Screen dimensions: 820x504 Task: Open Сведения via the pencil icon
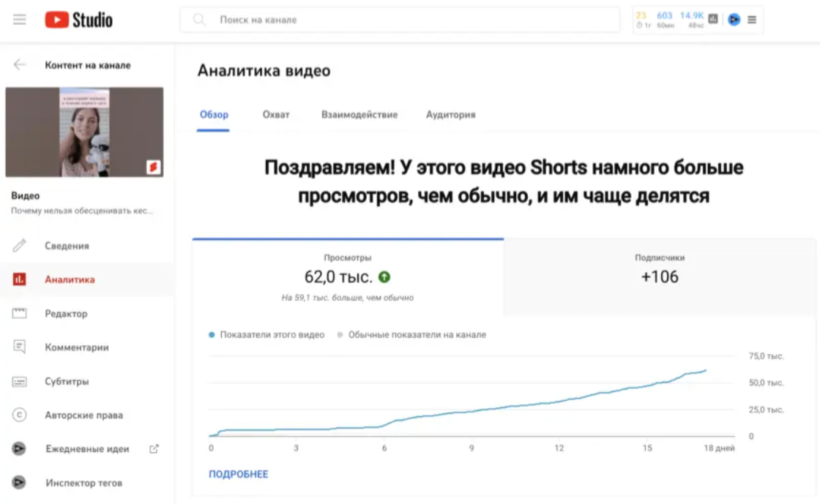click(20, 246)
